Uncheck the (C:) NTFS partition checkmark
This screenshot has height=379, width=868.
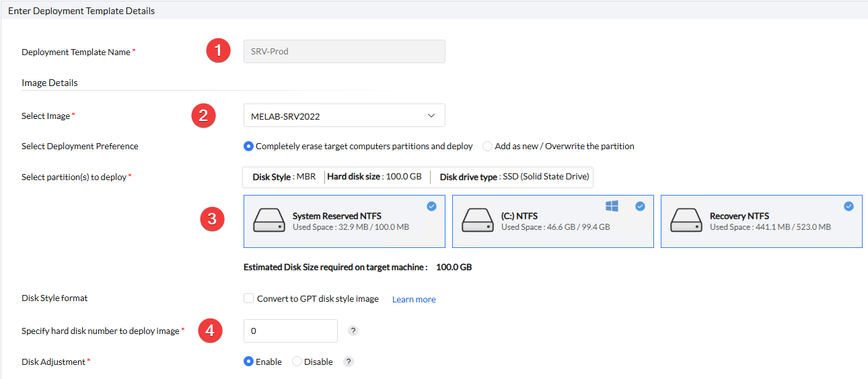pyautogui.click(x=640, y=206)
